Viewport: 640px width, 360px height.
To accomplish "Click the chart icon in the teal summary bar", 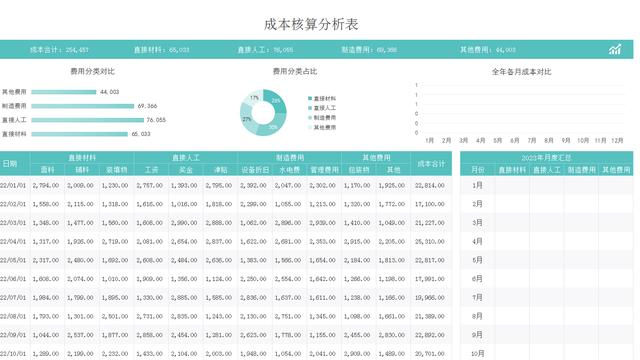I will tap(615, 49).
